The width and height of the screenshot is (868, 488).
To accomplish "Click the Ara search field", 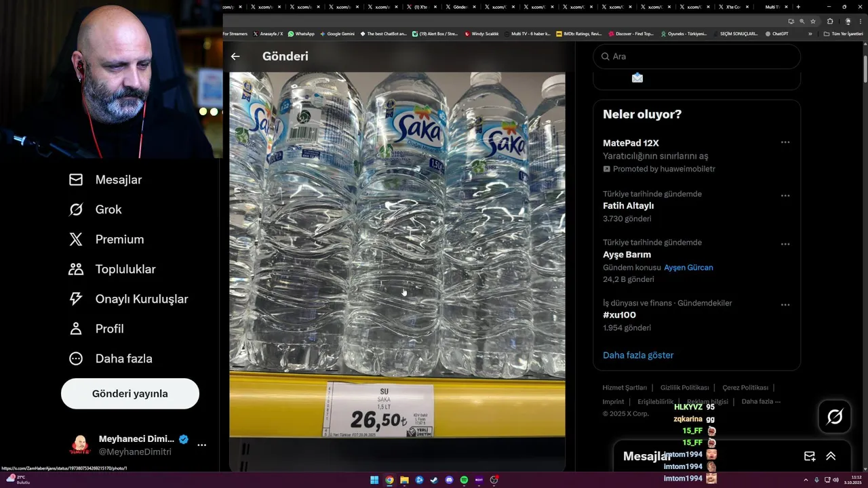I will click(x=697, y=56).
